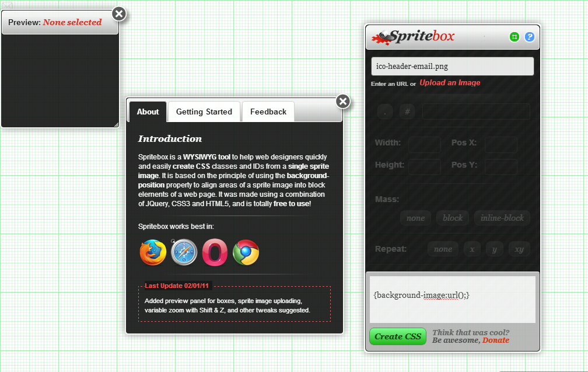The height and width of the screenshot is (372, 588).
Task: Set repeat to none
Action: (443, 249)
